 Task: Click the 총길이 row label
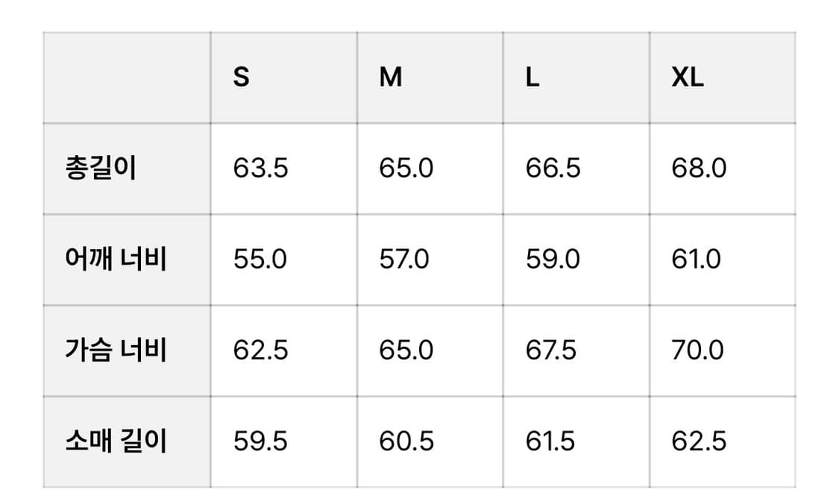101,168
